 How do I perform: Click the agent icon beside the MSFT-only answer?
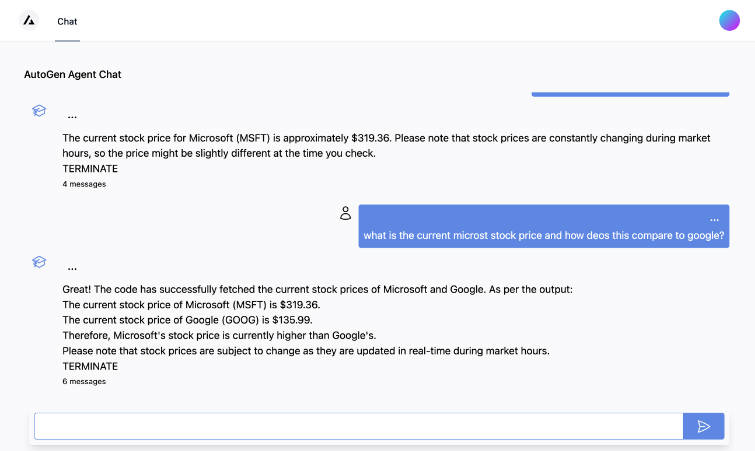39,111
